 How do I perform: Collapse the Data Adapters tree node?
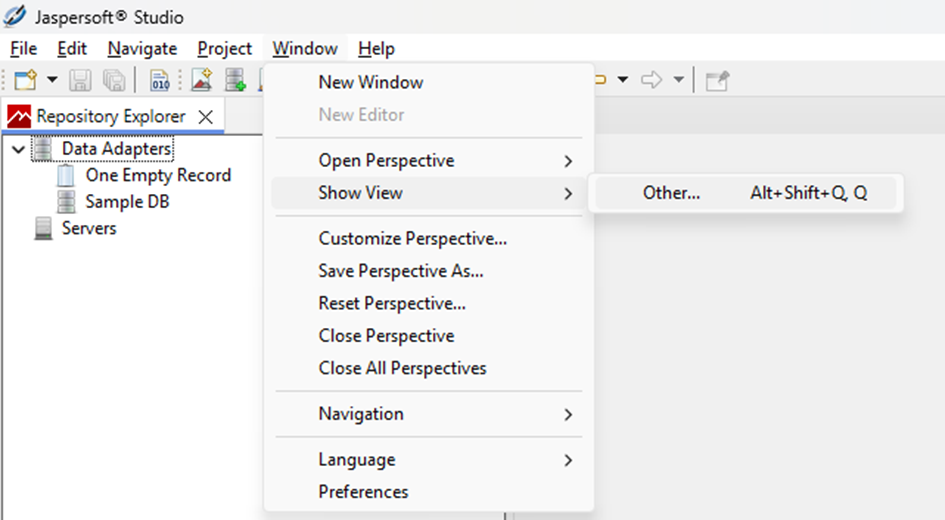tap(19, 149)
